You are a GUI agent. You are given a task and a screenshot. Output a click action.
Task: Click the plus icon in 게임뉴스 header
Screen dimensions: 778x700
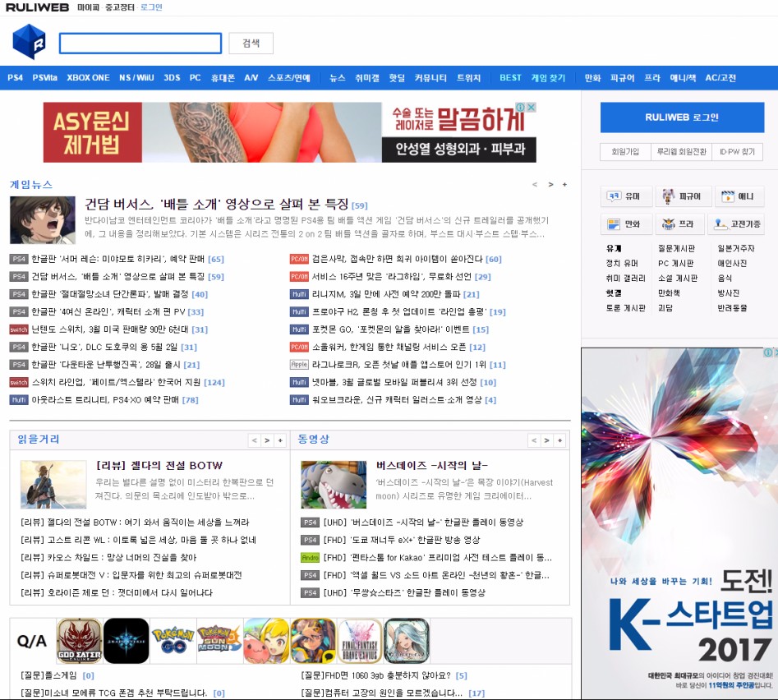564,185
